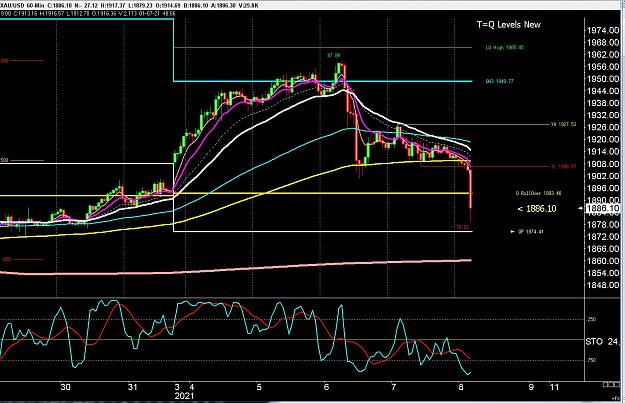625x403 pixels.
Task: Click the 1908.00 price axis label
Action: pyautogui.click(x=603, y=163)
